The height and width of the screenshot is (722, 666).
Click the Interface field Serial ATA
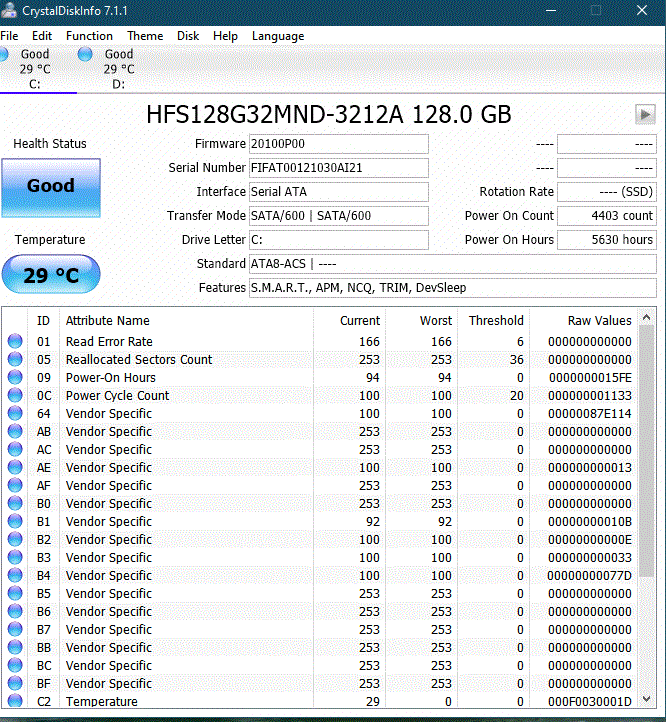tap(339, 192)
